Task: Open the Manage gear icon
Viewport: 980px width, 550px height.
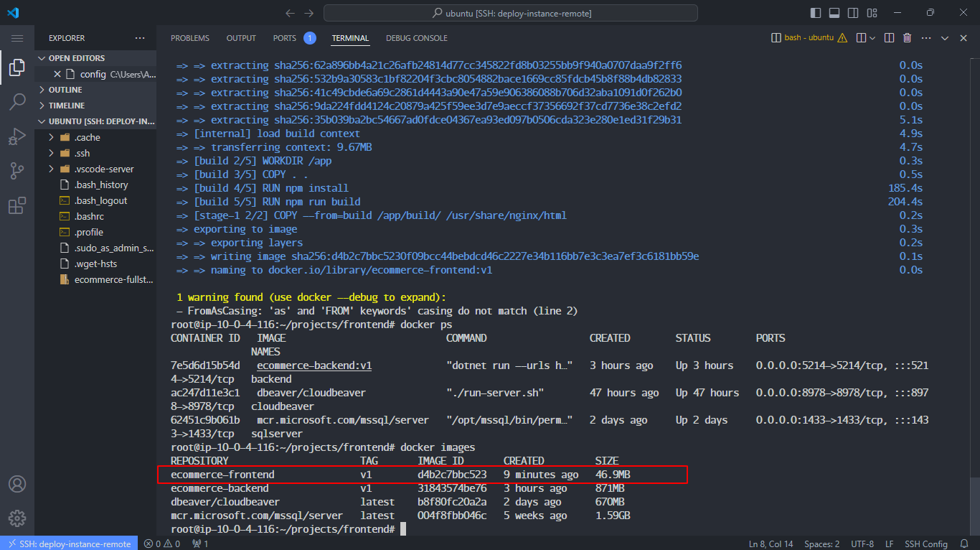Action: [x=17, y=518]
